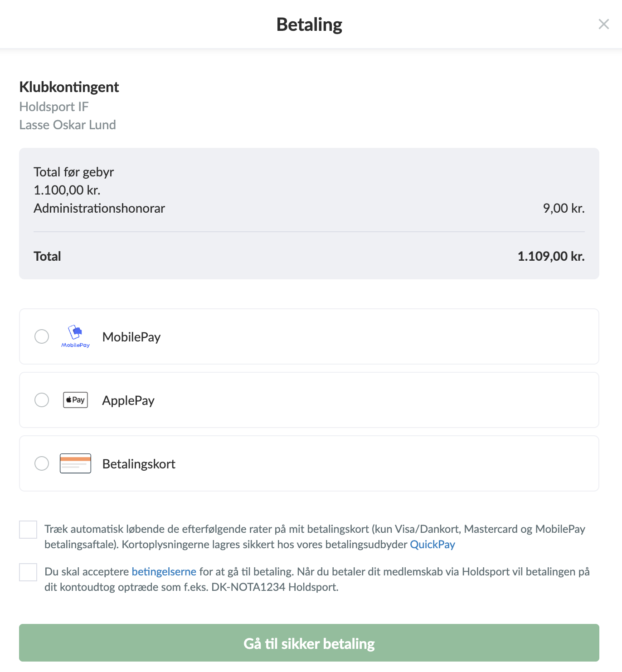Click the Total 1.109,00 kr. amount
Viewport: 622px width, 672px height.
pos(551,256)
